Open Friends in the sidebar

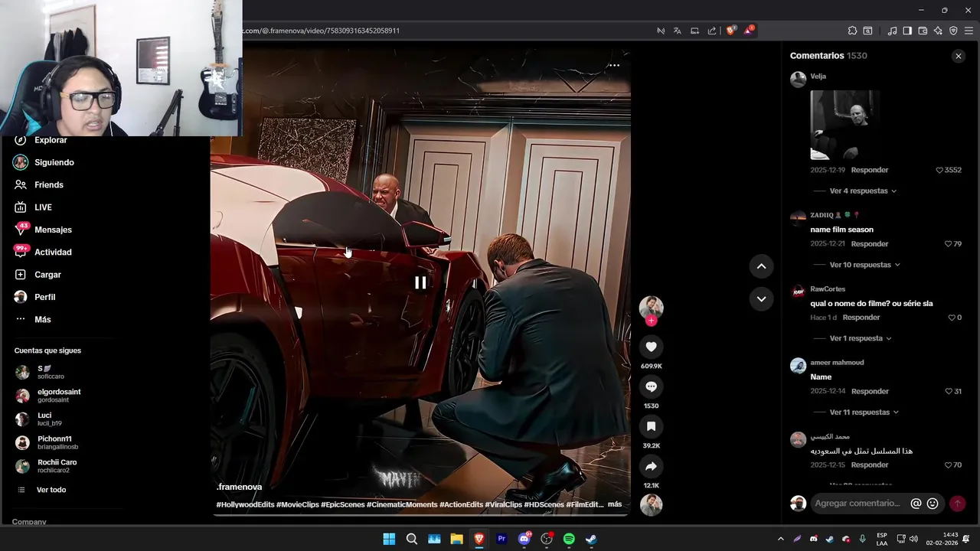click(38, 184)
